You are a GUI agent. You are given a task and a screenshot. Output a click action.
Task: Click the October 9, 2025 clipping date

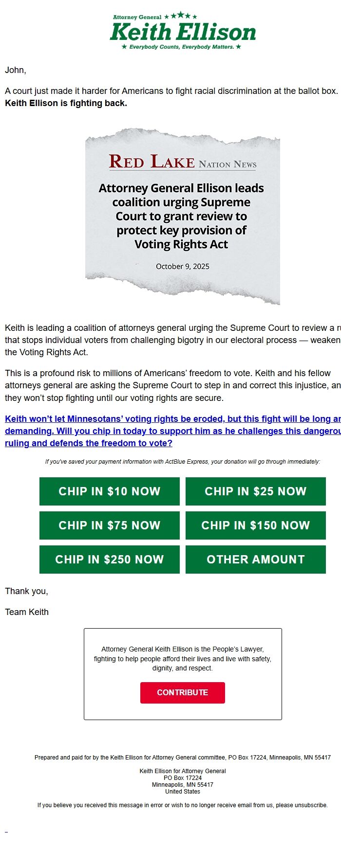[x=183, y=266]
